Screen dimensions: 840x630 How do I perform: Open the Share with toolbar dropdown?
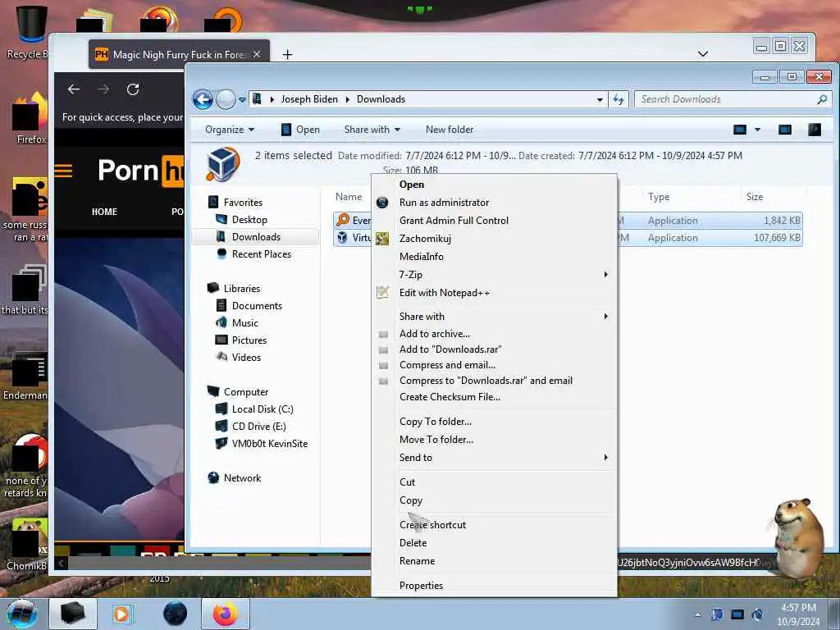click(372, 130)
